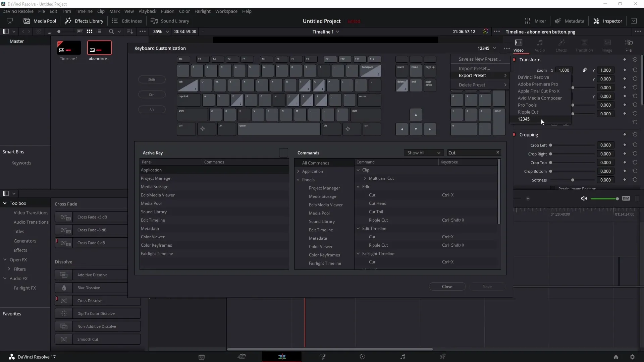The image size is (644, 362).
Task: Go to the Color page icon
Action: click(362, 357)
